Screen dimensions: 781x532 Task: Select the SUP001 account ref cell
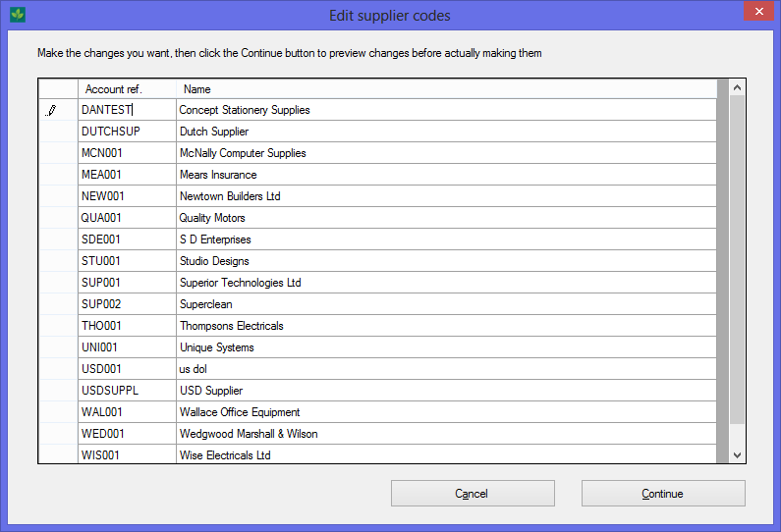[127, 282]
